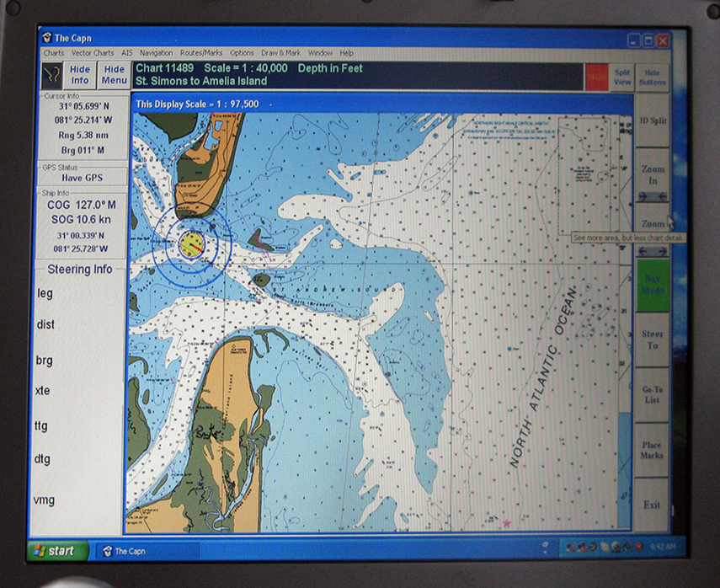The image size is (720, 588).
Task: Open the Vector Charts menu
Action: tap(93, 53)
